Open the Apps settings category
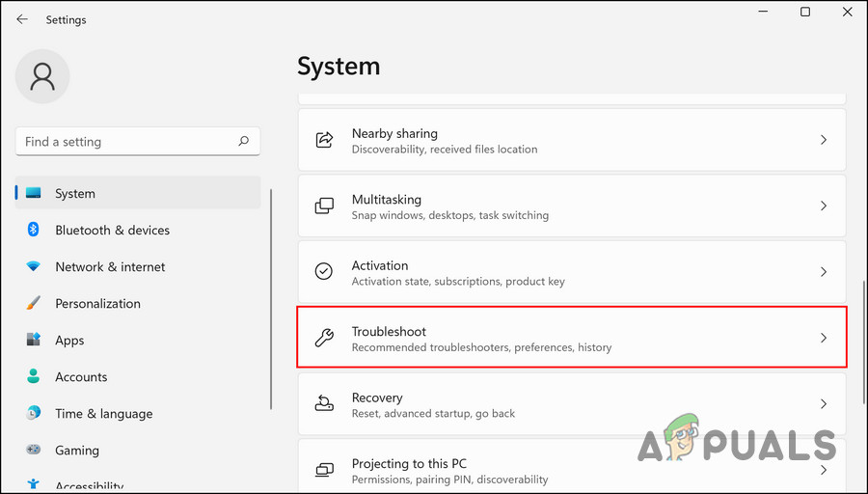The width and height of the screenshot is (868, 494). [x=138, y=340]
